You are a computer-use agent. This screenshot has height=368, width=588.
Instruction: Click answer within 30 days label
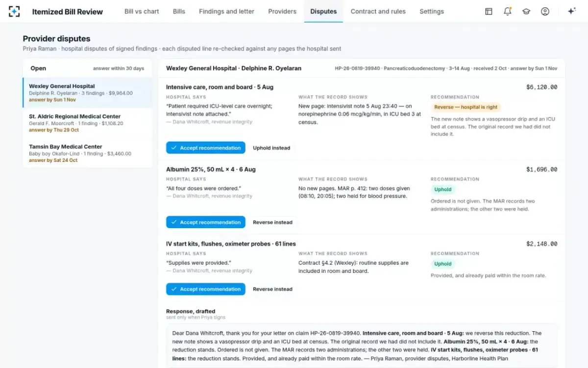119,69
